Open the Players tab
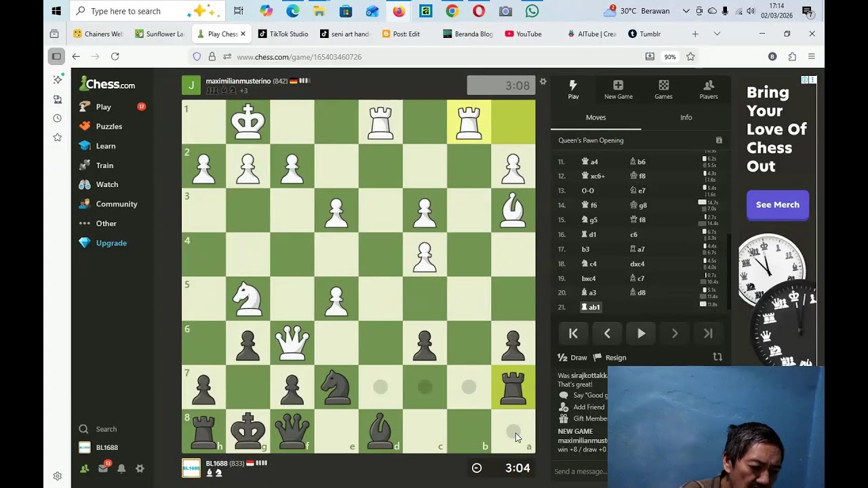The image size is (868, 488). tap(709, 89)
